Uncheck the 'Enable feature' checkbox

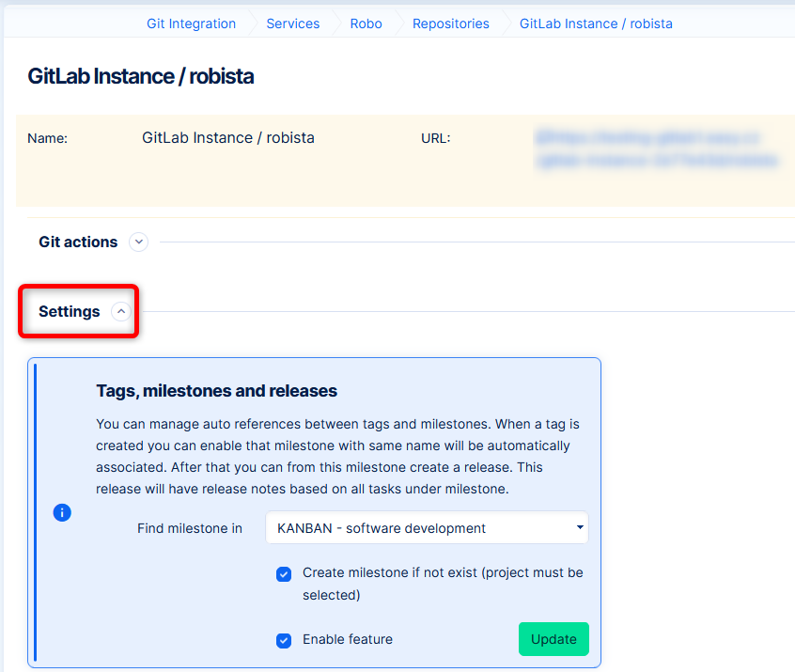pos(284,640)
